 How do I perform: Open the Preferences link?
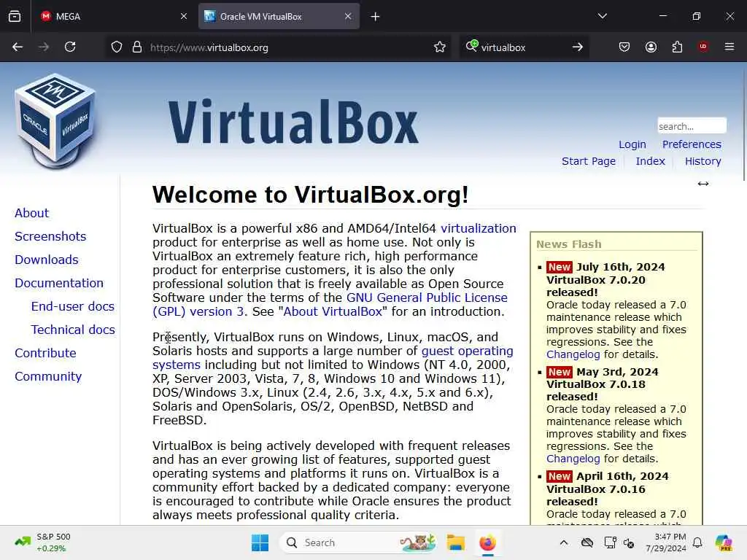point(692,144)
